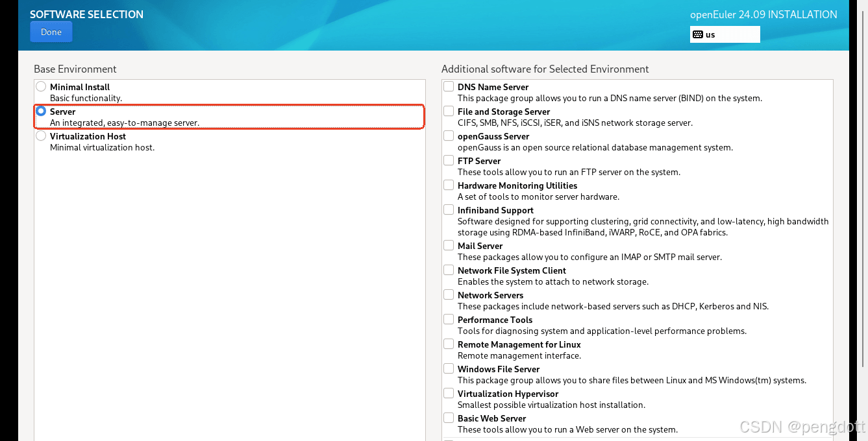This screenshot has width=868, height=441.
Task: Tick Virtualization Hypervisor checkbox
Action: (449, 393)
